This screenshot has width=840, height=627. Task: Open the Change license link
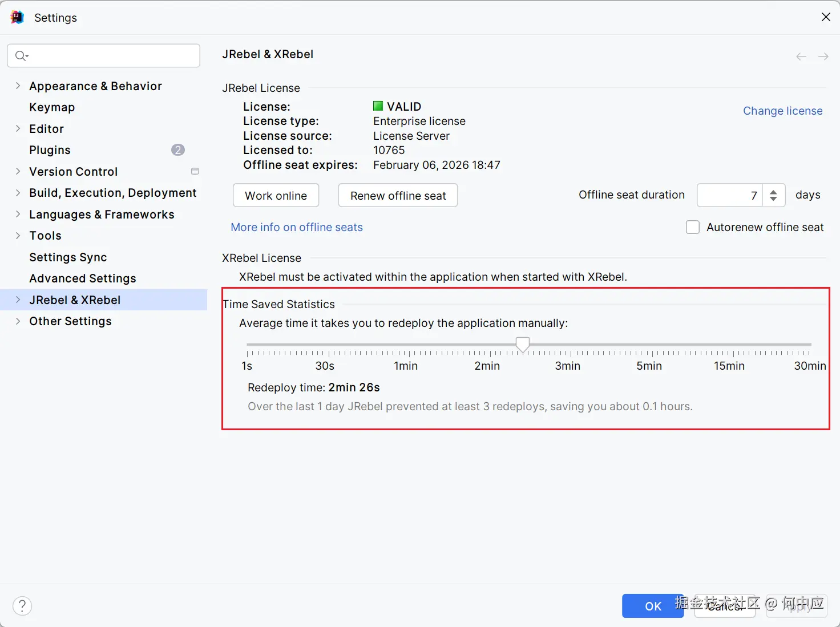pyautogui.click(x=782, y=111)
